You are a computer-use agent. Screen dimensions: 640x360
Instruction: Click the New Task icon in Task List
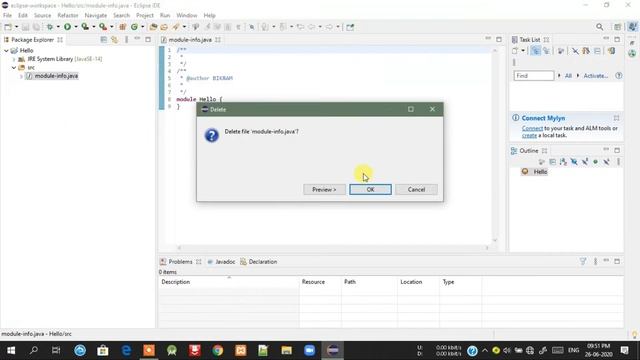coord(515,51)
